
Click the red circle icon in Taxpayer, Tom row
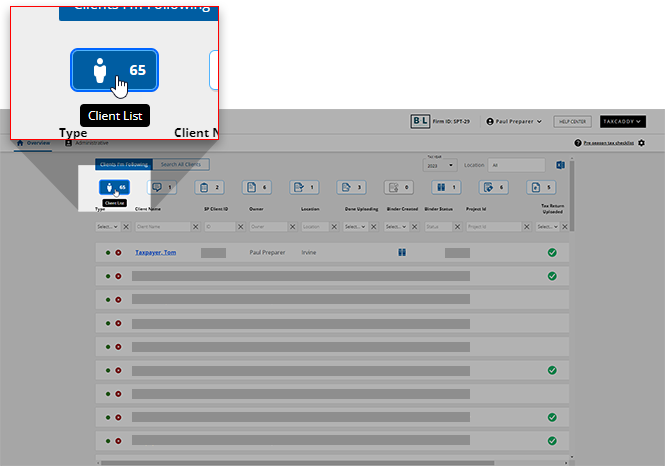[x=118, y=252]
